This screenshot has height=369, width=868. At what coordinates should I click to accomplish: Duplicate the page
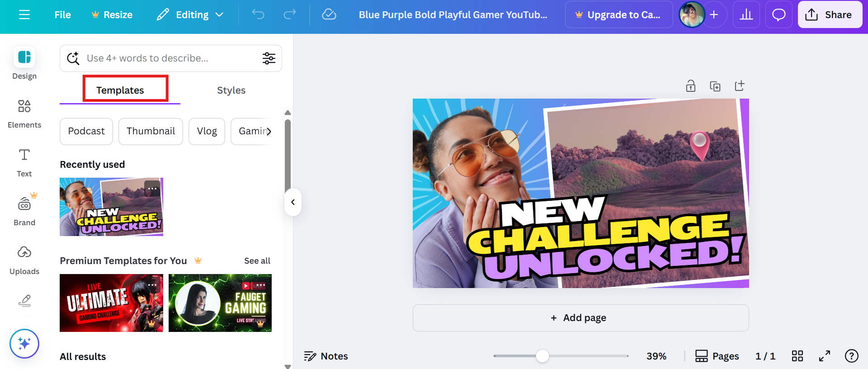coord(715,86)
